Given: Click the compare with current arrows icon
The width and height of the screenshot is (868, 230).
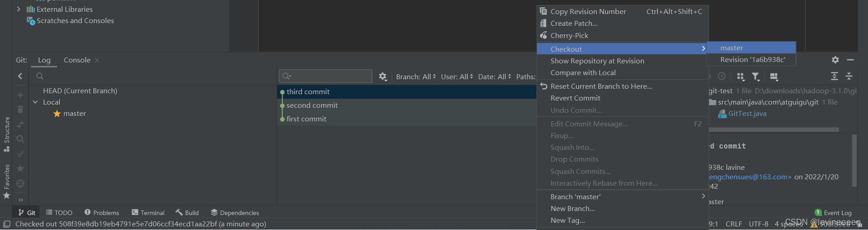Looking at the screenshot, I should coord(20,124).
